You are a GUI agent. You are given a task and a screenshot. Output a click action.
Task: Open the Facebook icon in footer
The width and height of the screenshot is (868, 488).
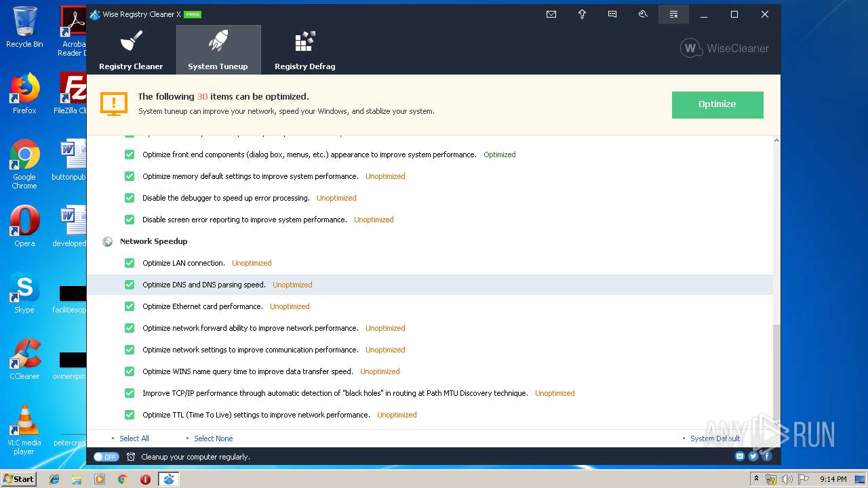(767, 456)
